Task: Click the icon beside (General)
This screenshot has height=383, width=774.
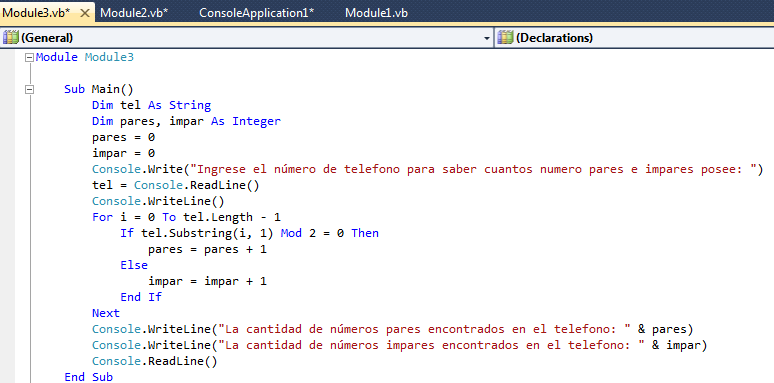Action: (10, 38)
